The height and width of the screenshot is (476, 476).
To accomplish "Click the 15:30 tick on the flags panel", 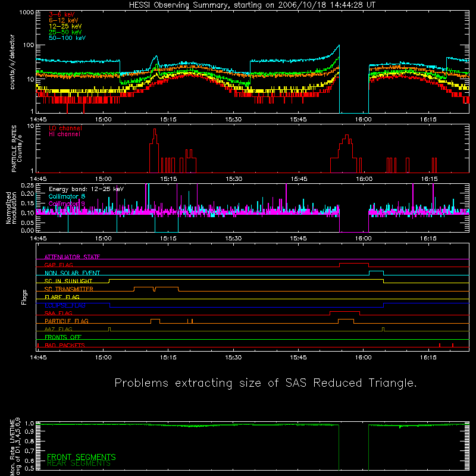I will [x=233, y=358].
